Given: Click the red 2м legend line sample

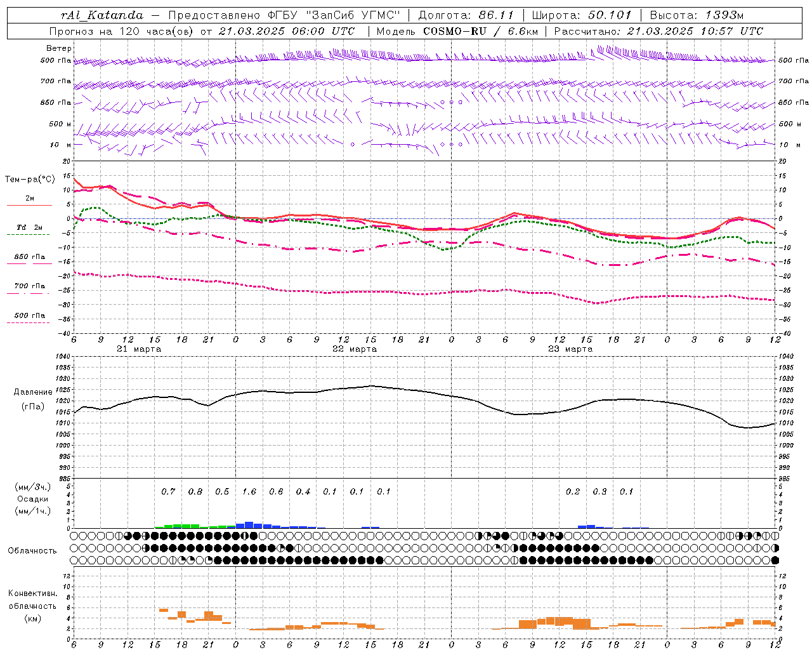Looking at the screenshot, I should click(x=29, y=206).
